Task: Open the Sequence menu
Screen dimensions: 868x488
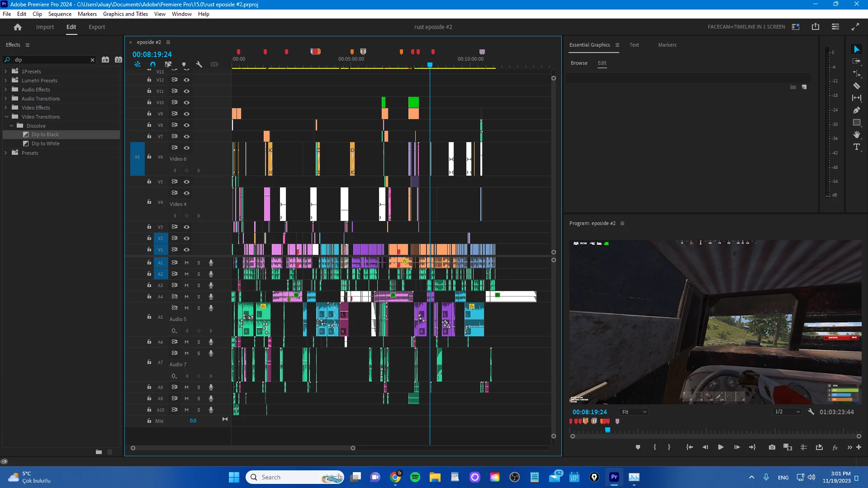Action: 60,14
